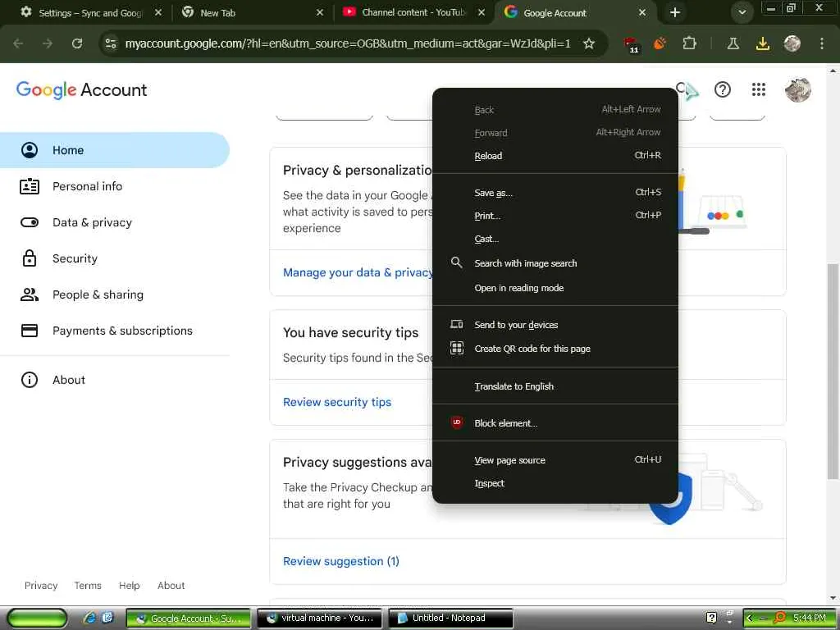Image resolution: width=840 pixels, height=630 pixels.
Task: Bookmark this page with the star icon
Action: (589, 43)
